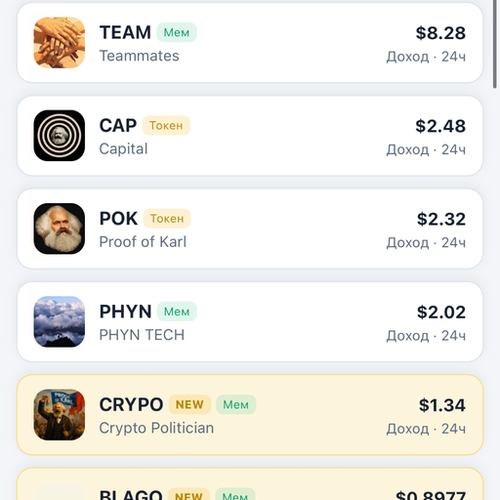This screenshot has width=500, height=500.
Task: Click the $8.28 income value
Action: (x=441, y=33)
